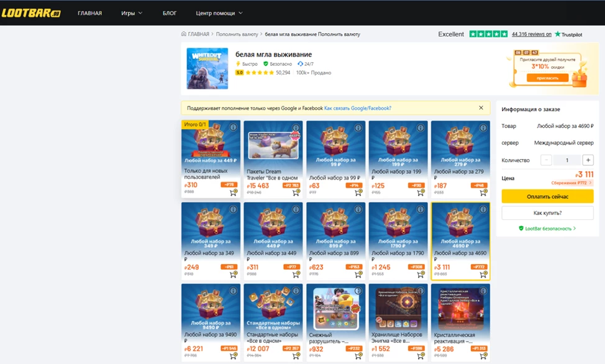Show info for the 1790 ₽ pack
Image resolution: width=605 pixels, height=364 pixels.
coord(421,209)
